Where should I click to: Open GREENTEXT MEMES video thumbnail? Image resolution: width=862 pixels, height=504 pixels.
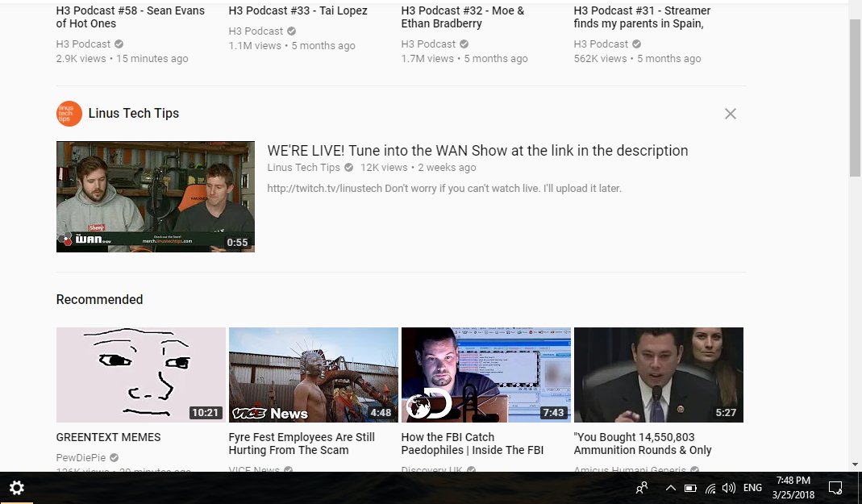coord(141,375)
